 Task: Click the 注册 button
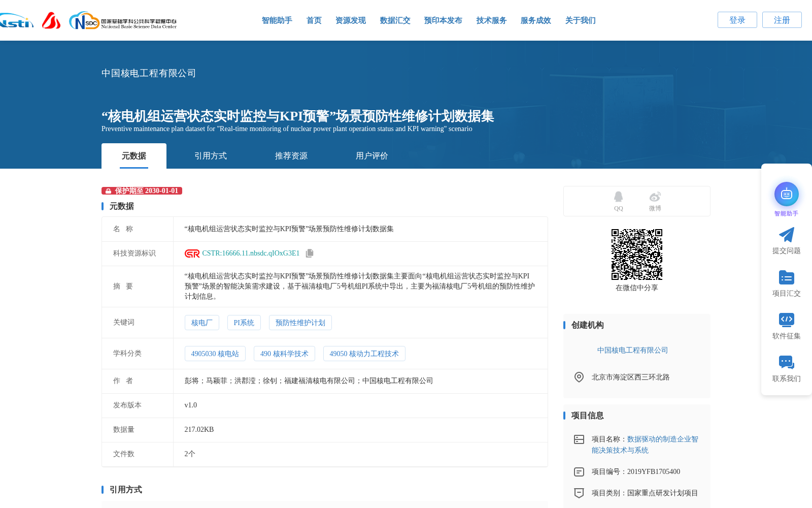point(782,20)
